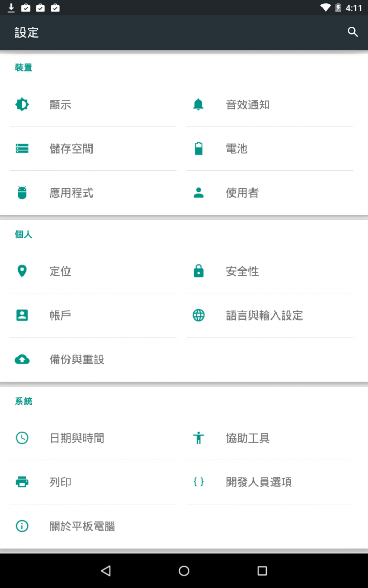Tap the Recents square button
Viewport: 368px width, 588px height.
[262, 571]
